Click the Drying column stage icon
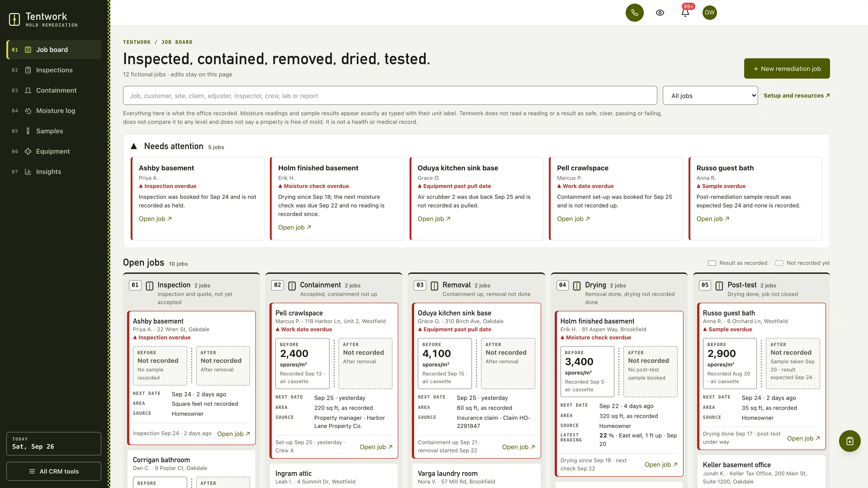The image size is (868, 488). click(577, 286)
